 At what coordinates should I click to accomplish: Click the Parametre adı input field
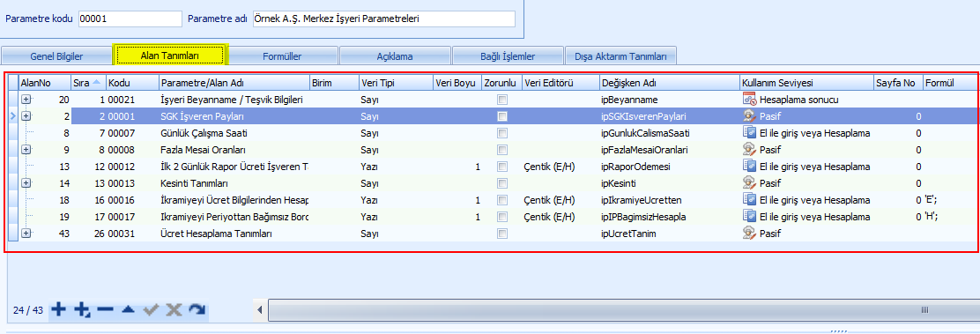pyautogui.click(x=383, y=19)
